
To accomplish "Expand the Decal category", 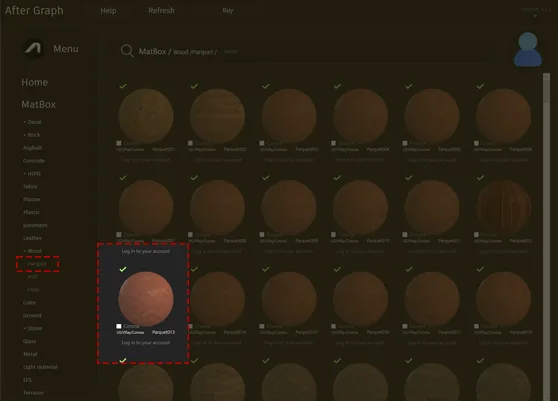I will 32,122.
